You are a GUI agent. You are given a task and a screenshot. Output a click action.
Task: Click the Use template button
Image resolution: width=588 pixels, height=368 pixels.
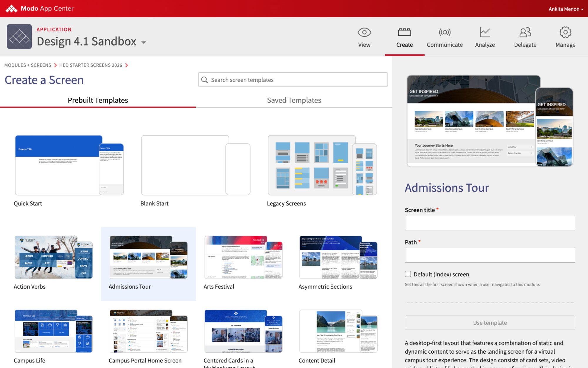pyautogui.click(x=490, y=322)
